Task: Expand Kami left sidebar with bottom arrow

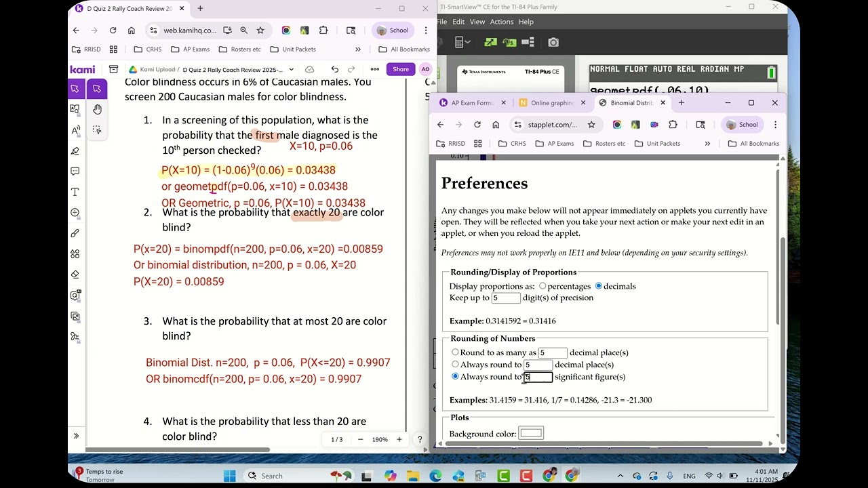Action: pyautogui.click(x=76, y=436)
